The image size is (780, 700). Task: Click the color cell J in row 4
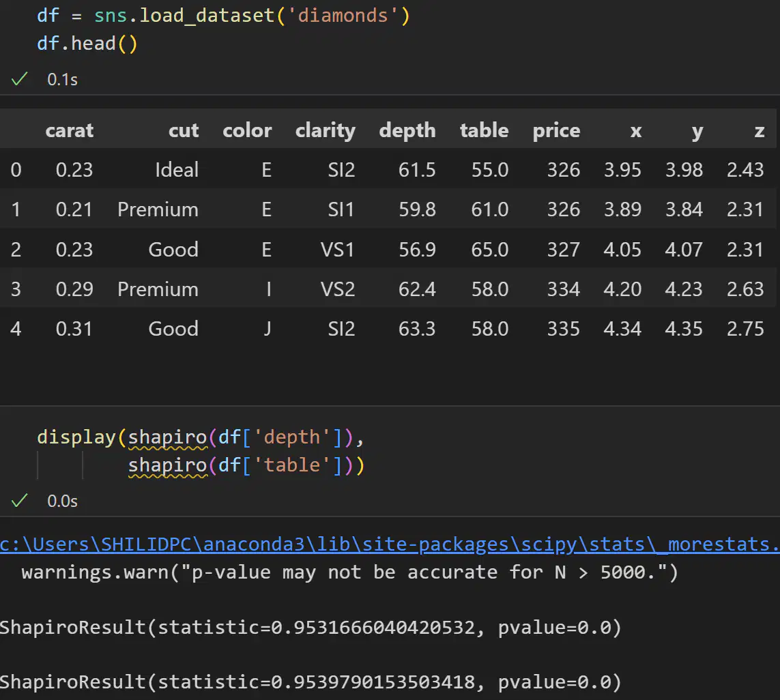pyautogui.click(x=268, y=329)
